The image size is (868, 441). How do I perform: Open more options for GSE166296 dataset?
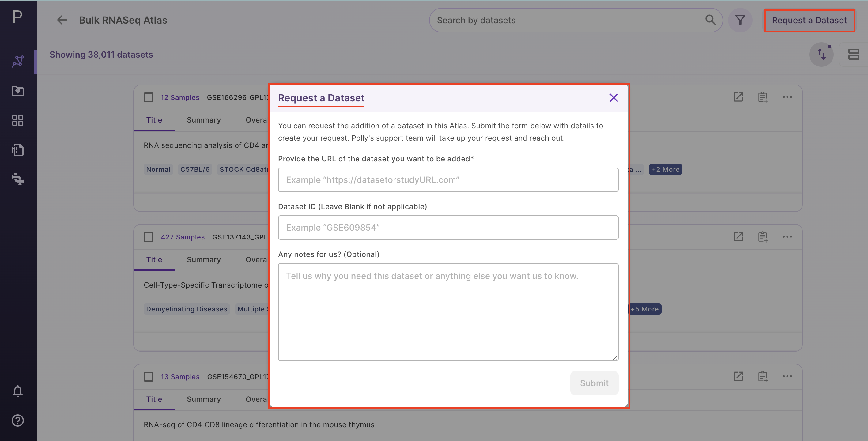(787, 97)
